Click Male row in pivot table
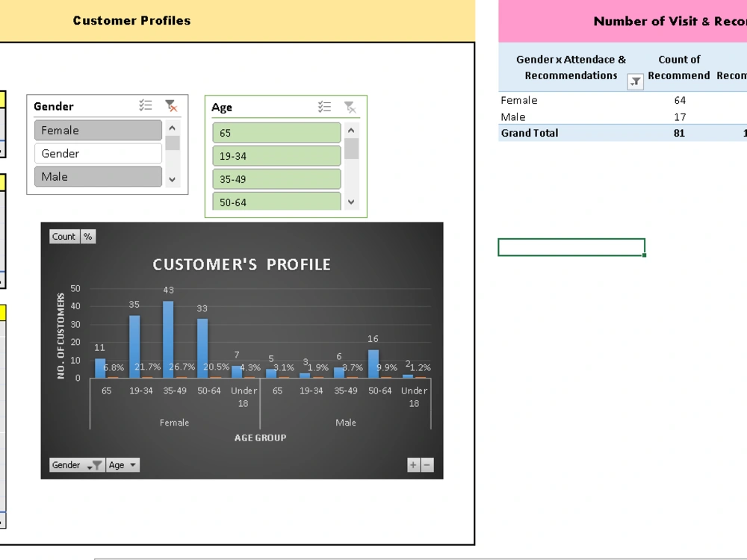 point(513,116)
